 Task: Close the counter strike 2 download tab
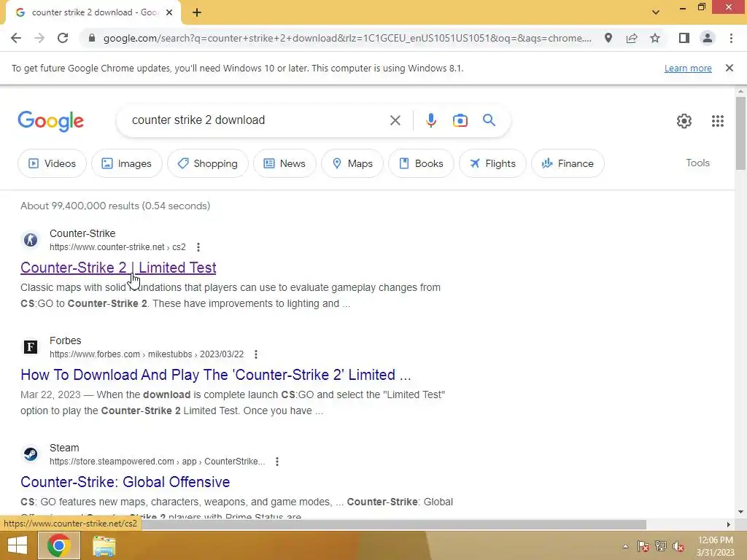pyautogui.click(x=169, y=12)
